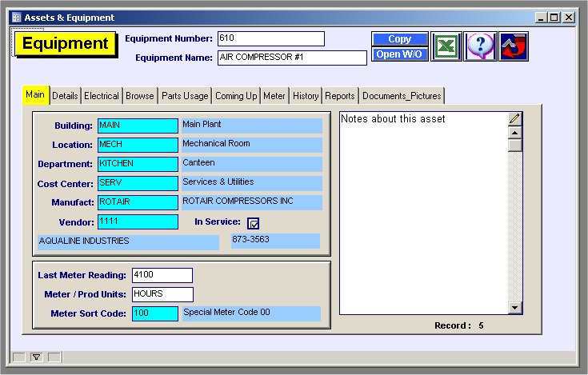Click the Department field KITCHEN

tap(138, 164)
